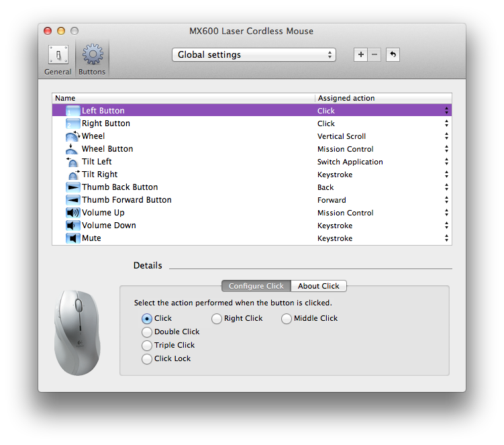Open the General preferences pane icon
This screenshot has width=504, height=445.
58,54
